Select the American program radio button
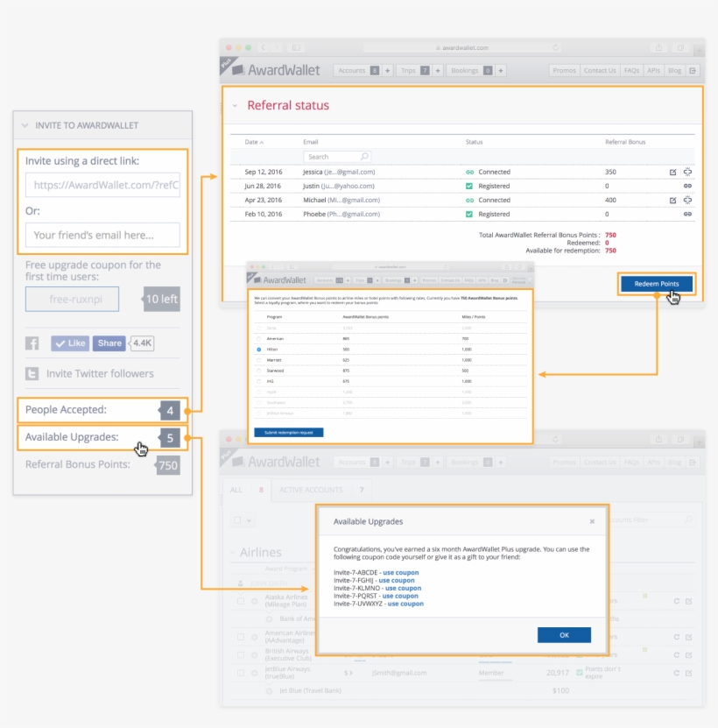Viewport: 718px width, 728px height. tap(259, 337)
